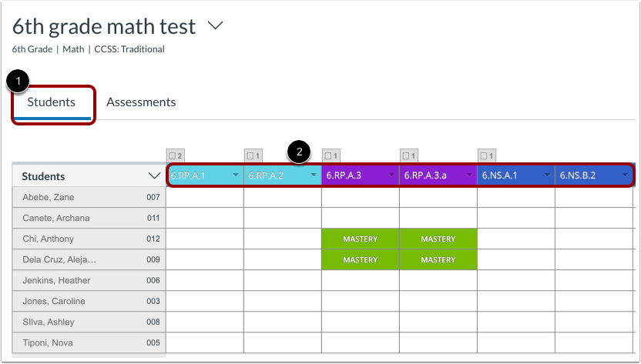Click the question count icon above 6.RP.A.1
This screenshot has width=641, height=364.
tap(176, 155)
